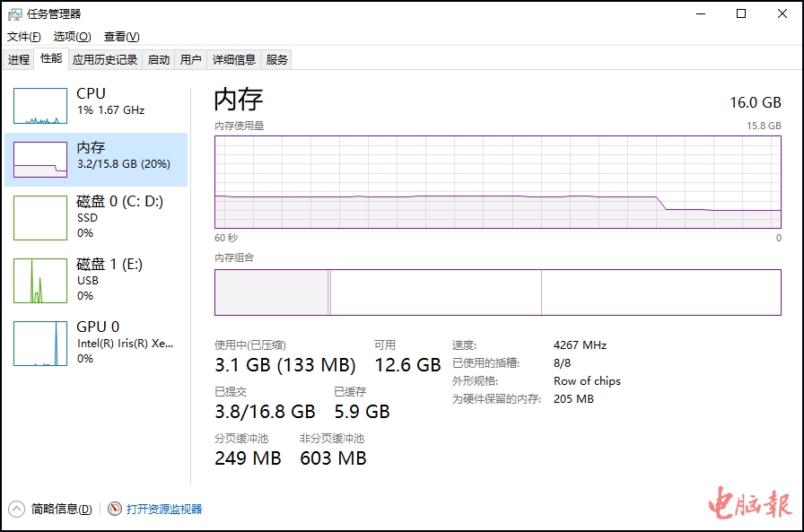
Task: Switch to the 启动 tab
Action: tap(159, 60)
